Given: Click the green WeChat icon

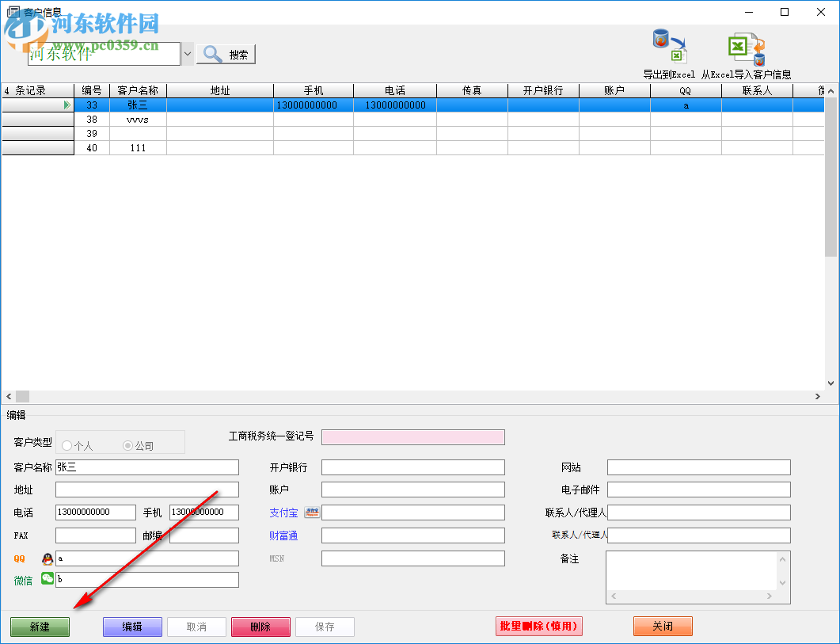Looking at the screenshot, I should coord(48,579).
